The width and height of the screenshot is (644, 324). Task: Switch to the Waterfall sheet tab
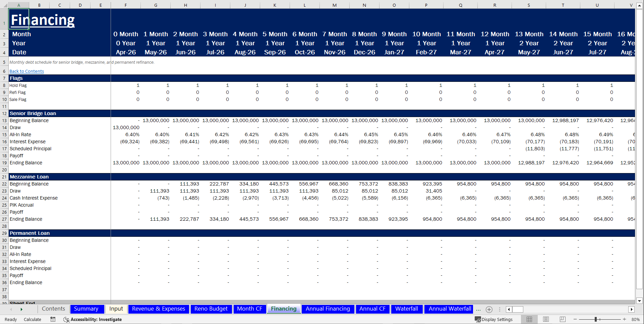click(407, 309)
